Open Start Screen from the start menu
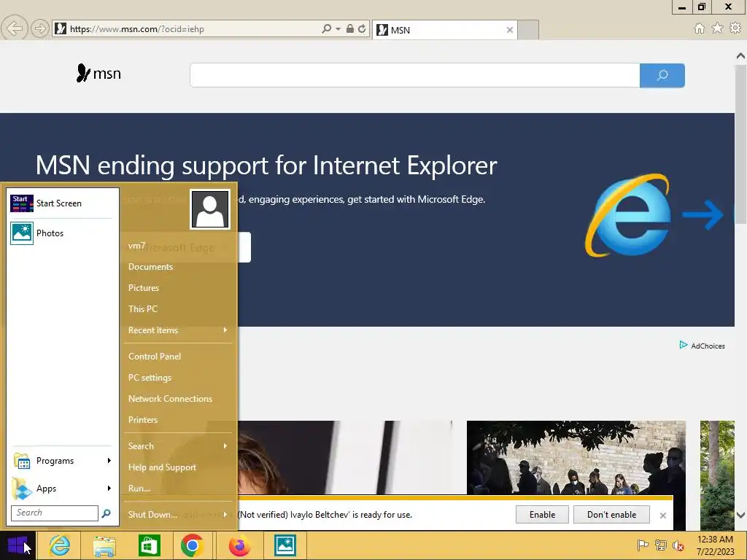The height and width of the screenshot is (560, 747). pos(61,203)
